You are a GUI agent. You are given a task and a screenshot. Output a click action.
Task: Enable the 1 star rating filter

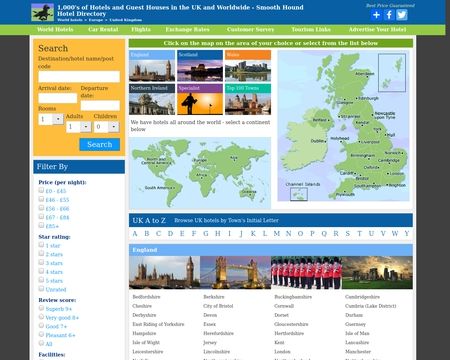click(41, 245)
